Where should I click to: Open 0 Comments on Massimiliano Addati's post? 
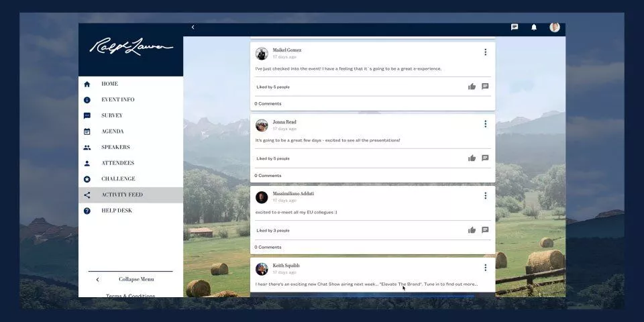click(x=268, y=248)
